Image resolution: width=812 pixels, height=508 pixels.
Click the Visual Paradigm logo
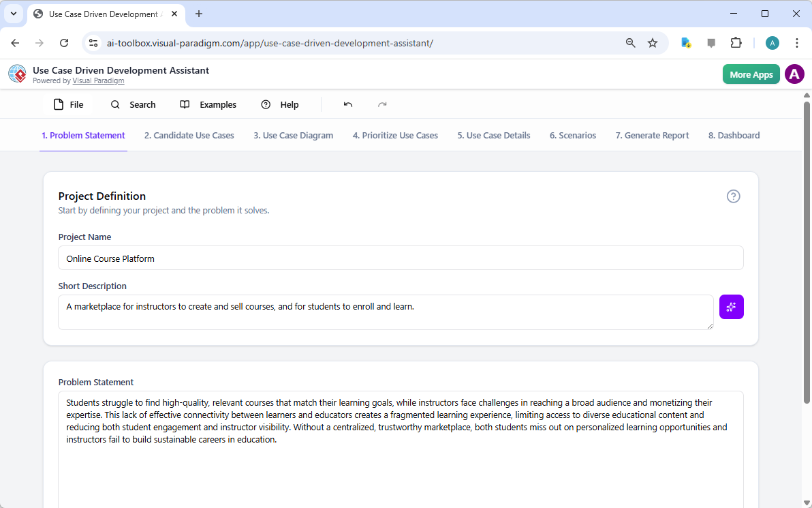17,74
